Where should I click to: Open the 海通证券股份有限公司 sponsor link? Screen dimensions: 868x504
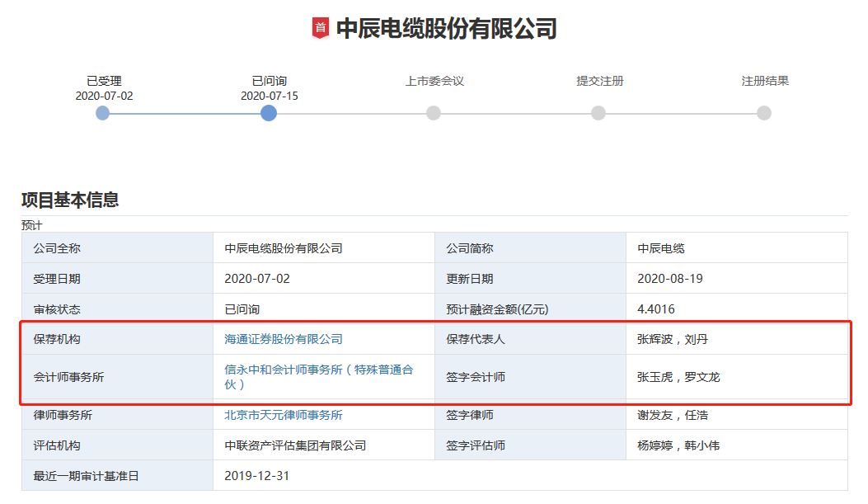click(284, 339)
